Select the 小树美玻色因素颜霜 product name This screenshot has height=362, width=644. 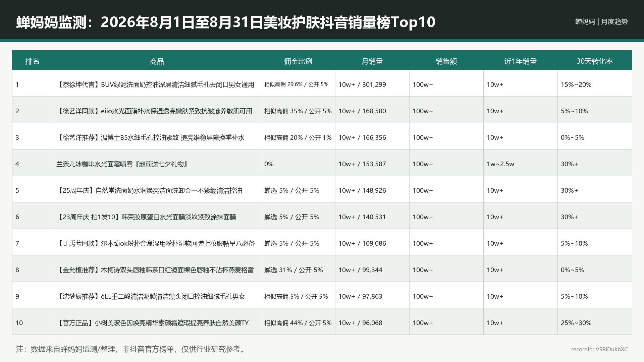[x=153, y=323]
